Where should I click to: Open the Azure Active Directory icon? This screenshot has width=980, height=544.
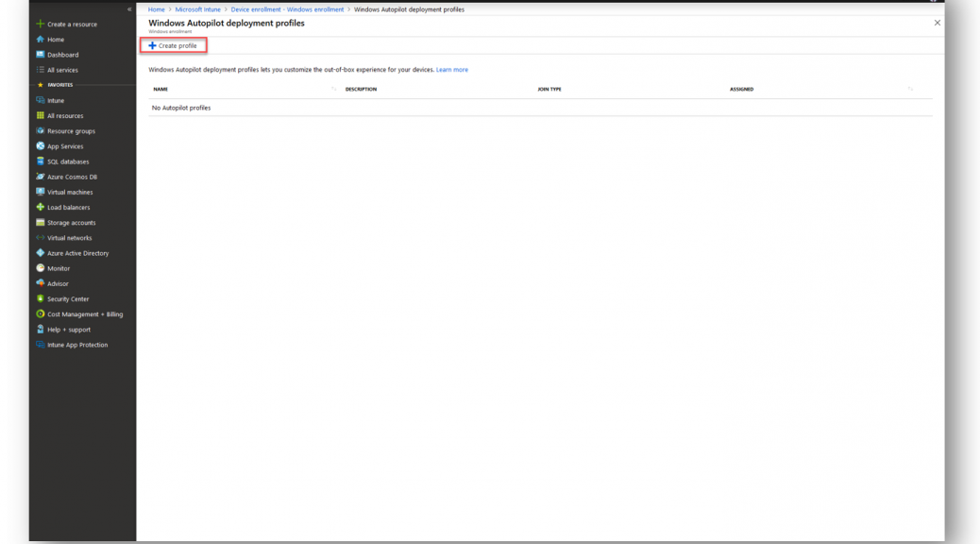40,253
